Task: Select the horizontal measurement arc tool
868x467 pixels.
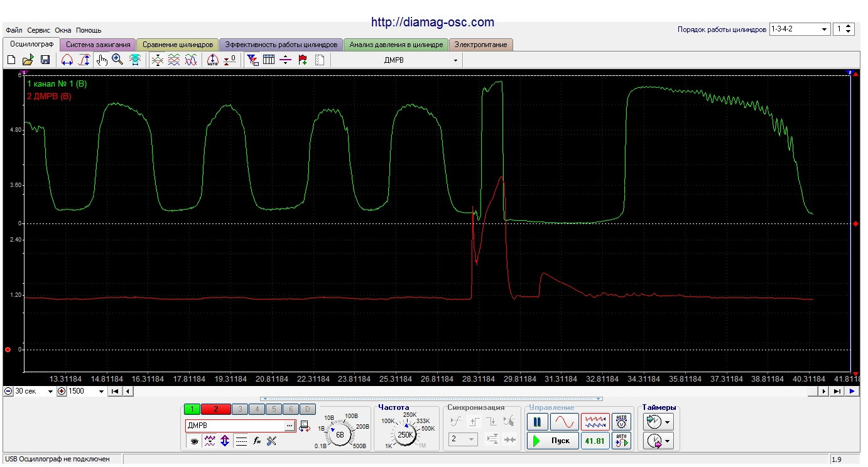Action: tap(67, 60)
